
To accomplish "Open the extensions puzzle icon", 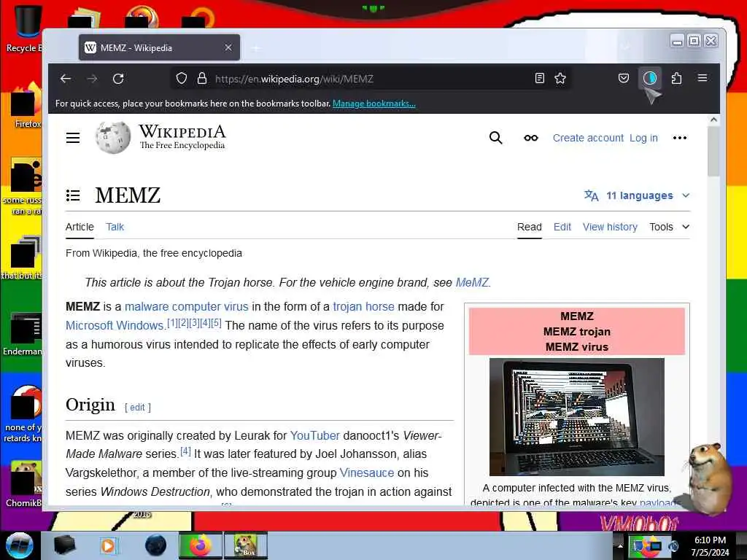I will click(676, 78).
